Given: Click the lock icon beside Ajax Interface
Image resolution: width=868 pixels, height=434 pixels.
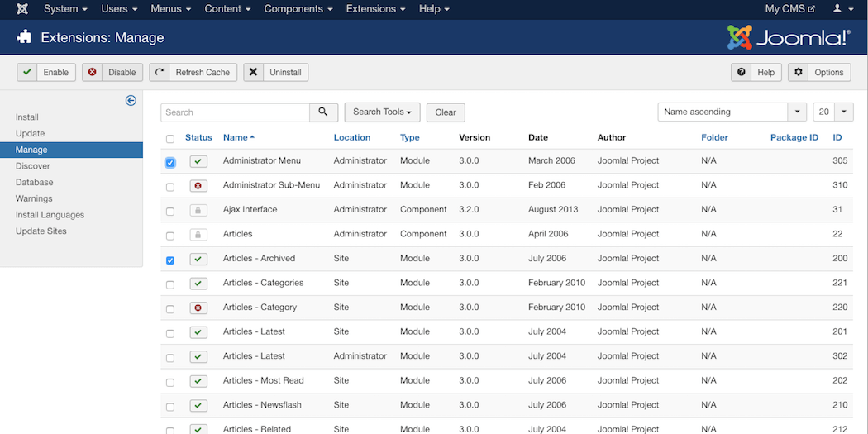Looking at the screenshot, I should [x=198, y=211].
